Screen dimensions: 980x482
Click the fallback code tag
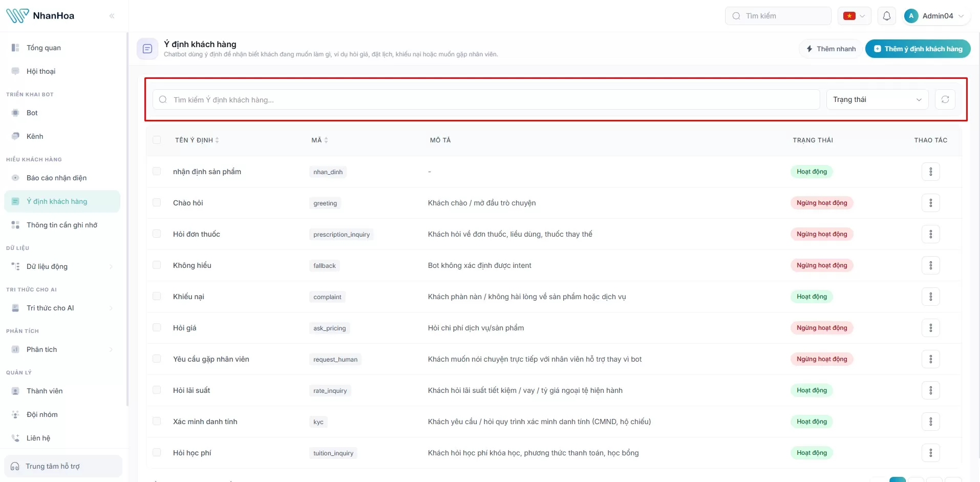pyautogui.click(x=325, y=266)
